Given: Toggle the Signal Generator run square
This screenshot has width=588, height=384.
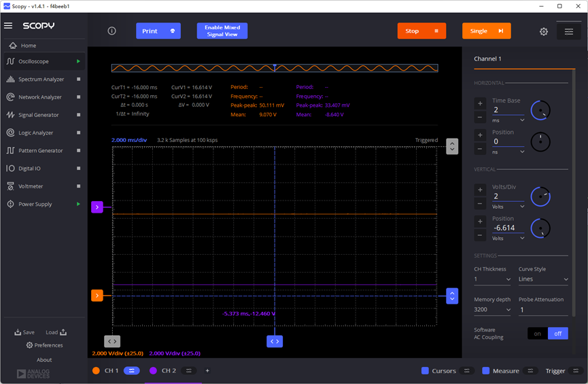Looking at the screenshot, I should coord(78,115).
